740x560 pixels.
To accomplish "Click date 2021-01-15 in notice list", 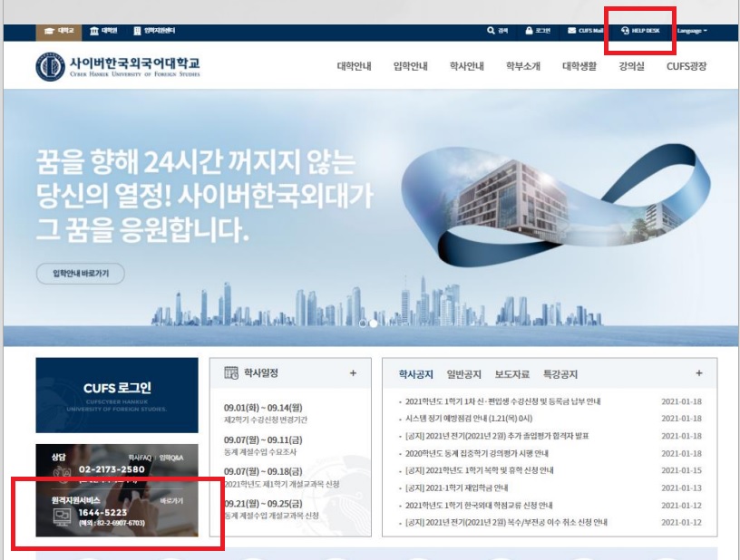I will pos(681,470).
